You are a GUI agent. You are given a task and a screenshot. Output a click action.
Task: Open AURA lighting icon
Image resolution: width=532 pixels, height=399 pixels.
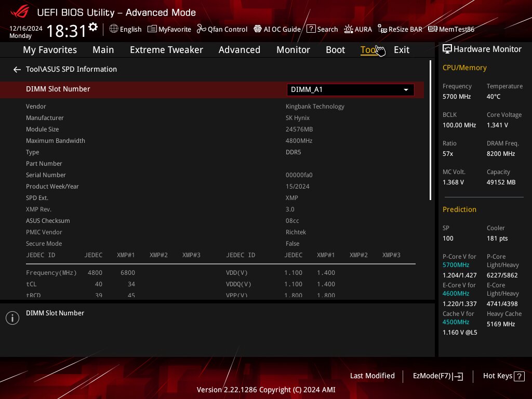tap(349, 29)
